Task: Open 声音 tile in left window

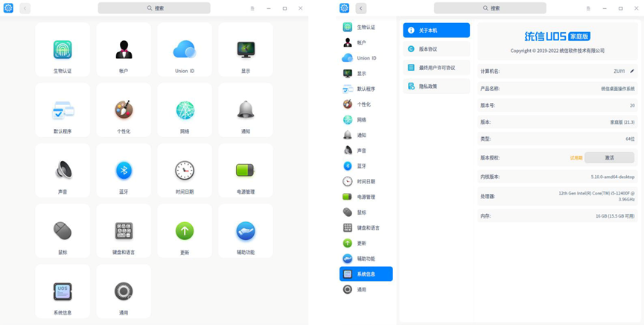Action: [63, 170]
